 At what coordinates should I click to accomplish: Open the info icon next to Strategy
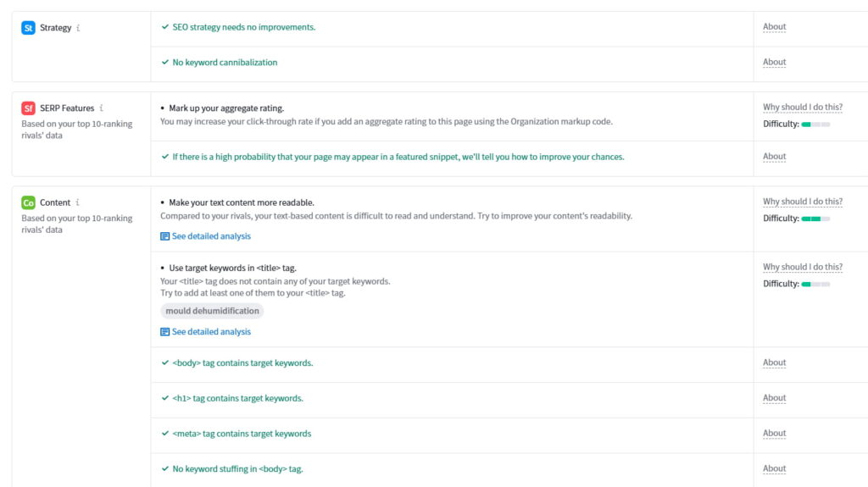pos(78,28)
